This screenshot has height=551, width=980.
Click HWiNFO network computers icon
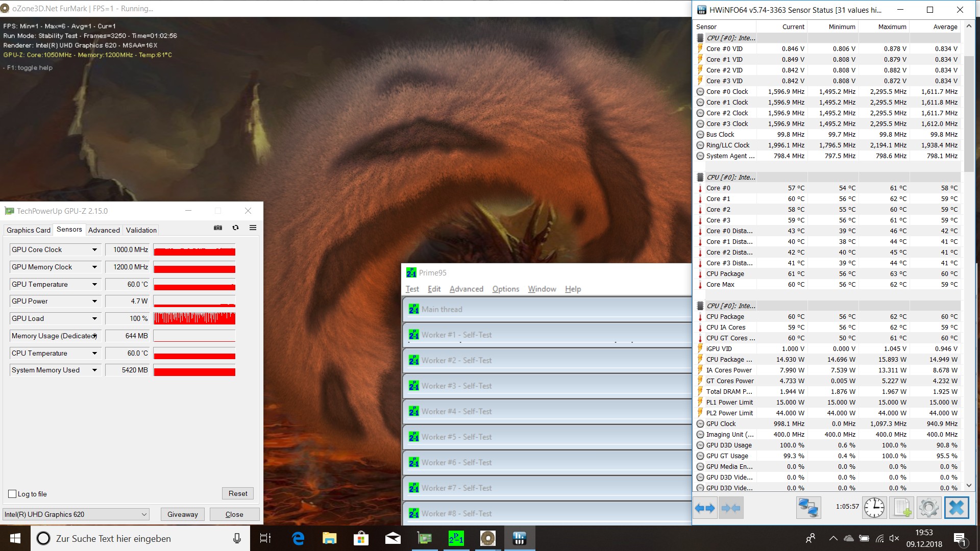(808, 508)
